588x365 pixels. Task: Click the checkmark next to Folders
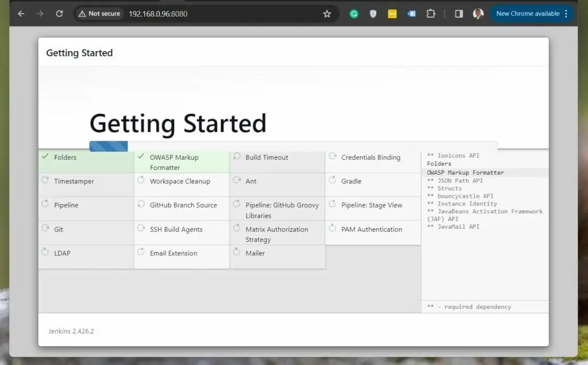pyautogui.click(x=45, y=156)
